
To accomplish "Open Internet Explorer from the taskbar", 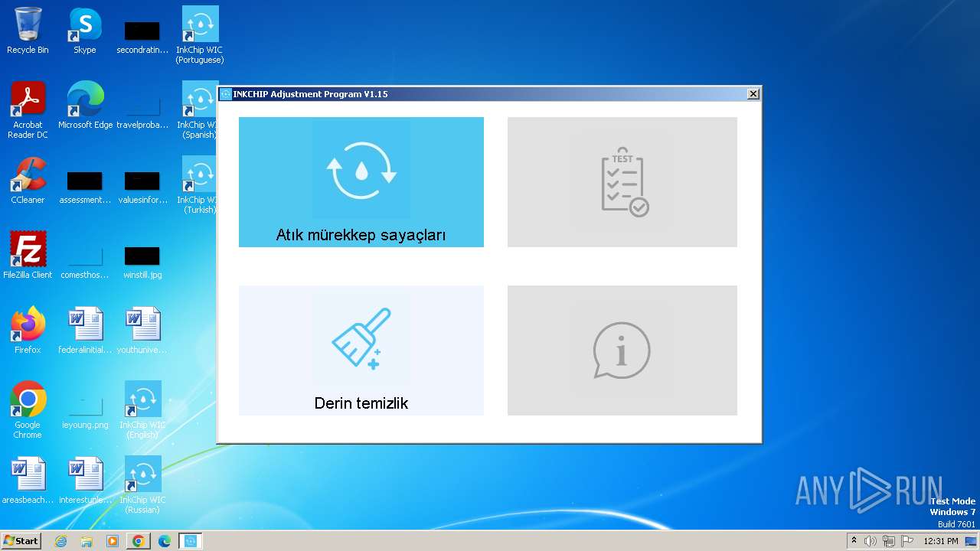I will (60, 541).
